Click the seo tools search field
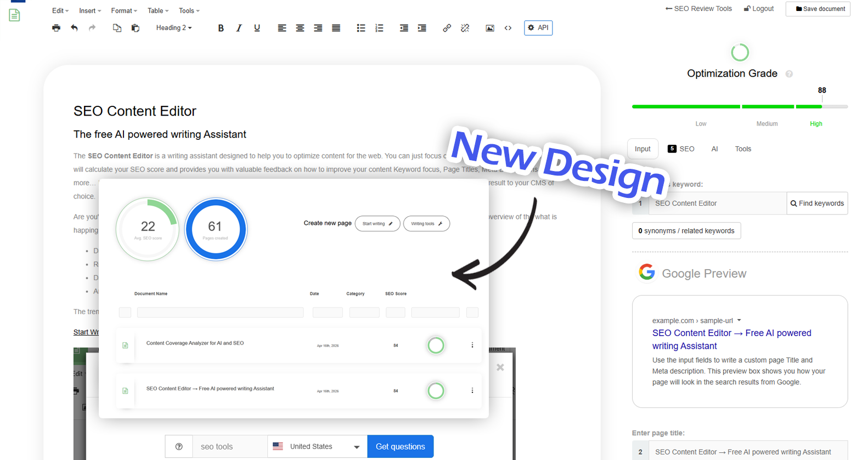 click(230, 446)
